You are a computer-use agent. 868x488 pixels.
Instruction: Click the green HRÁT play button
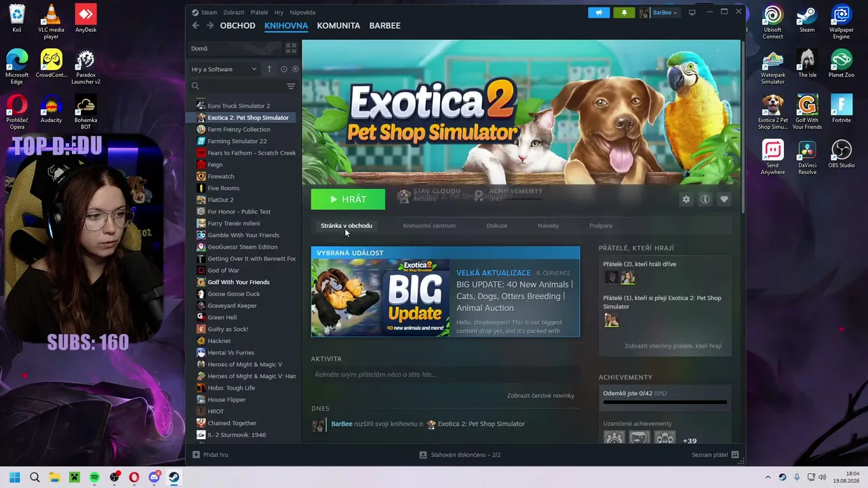348,199
